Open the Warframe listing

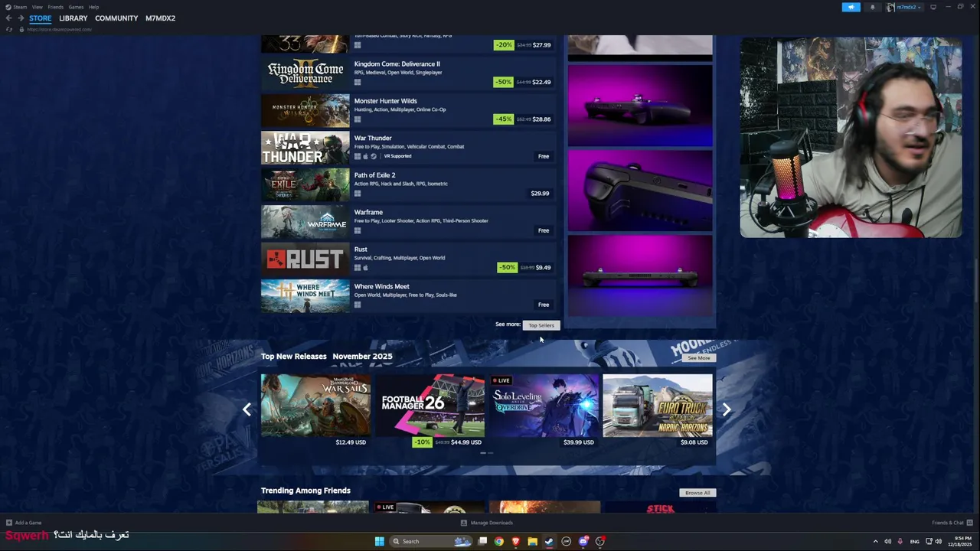408,222
